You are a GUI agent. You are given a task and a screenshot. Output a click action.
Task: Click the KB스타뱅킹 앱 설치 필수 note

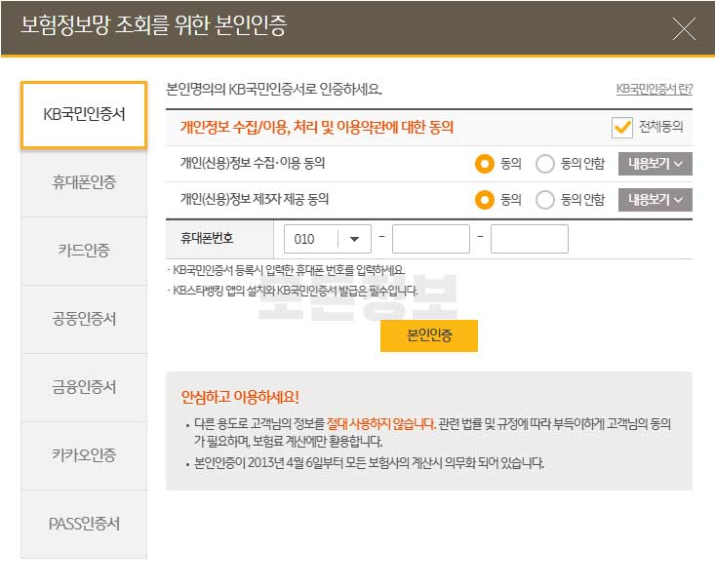pyautogui.click(x=293, y=291)
